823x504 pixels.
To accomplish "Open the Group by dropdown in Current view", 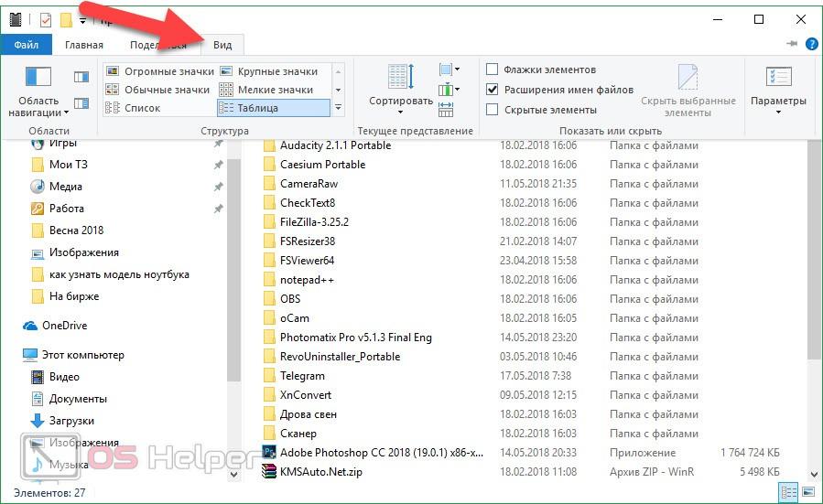I will 449,70.
